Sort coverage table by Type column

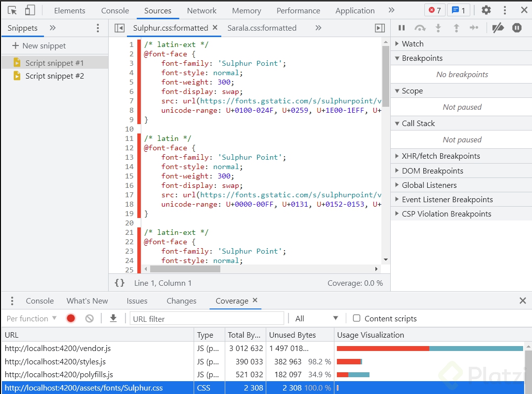209,335
